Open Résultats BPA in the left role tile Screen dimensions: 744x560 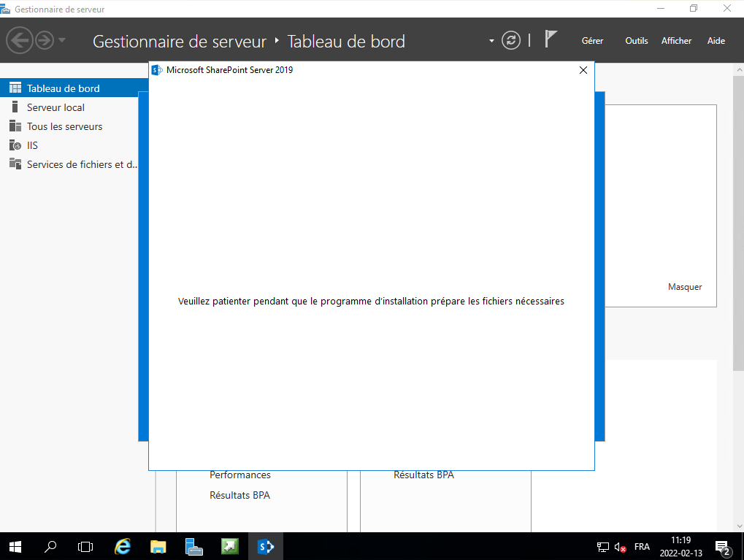click(x=239, y=495)
